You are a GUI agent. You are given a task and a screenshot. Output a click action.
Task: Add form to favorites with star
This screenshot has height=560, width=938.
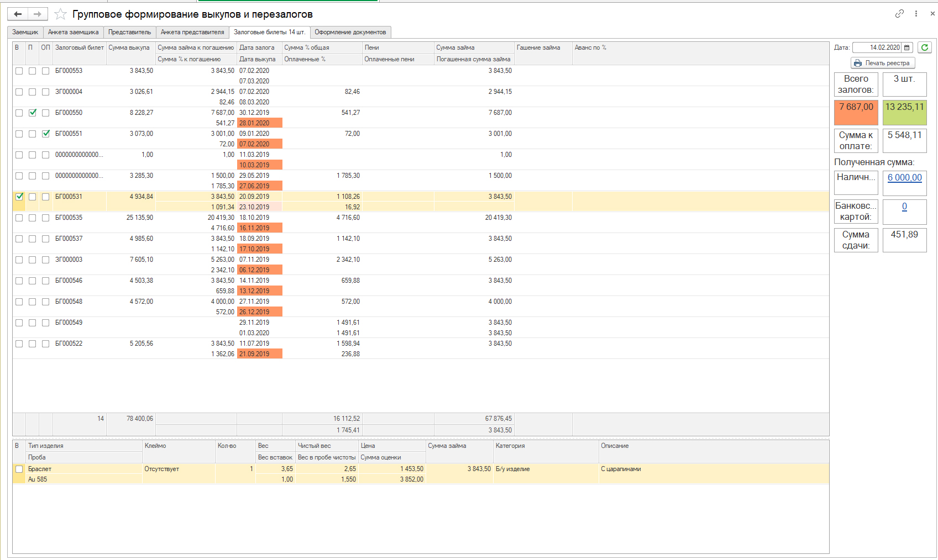click(x=60, y=14)
